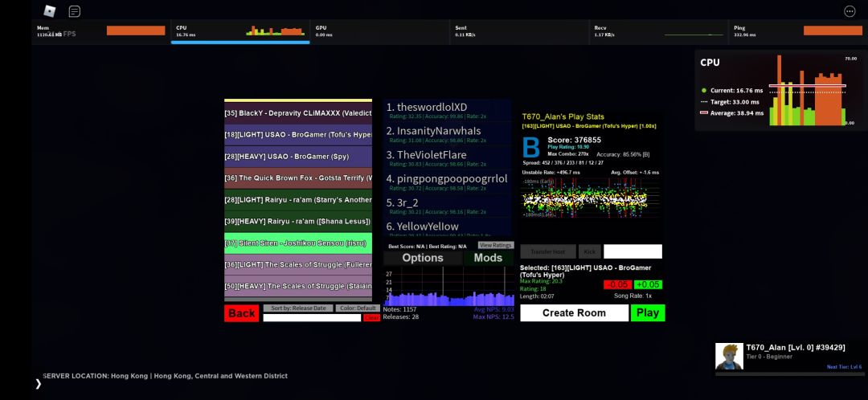Open the Options panel
Image resolution: width=868 pixels, height=400 pixels.
tap(423, 258)
